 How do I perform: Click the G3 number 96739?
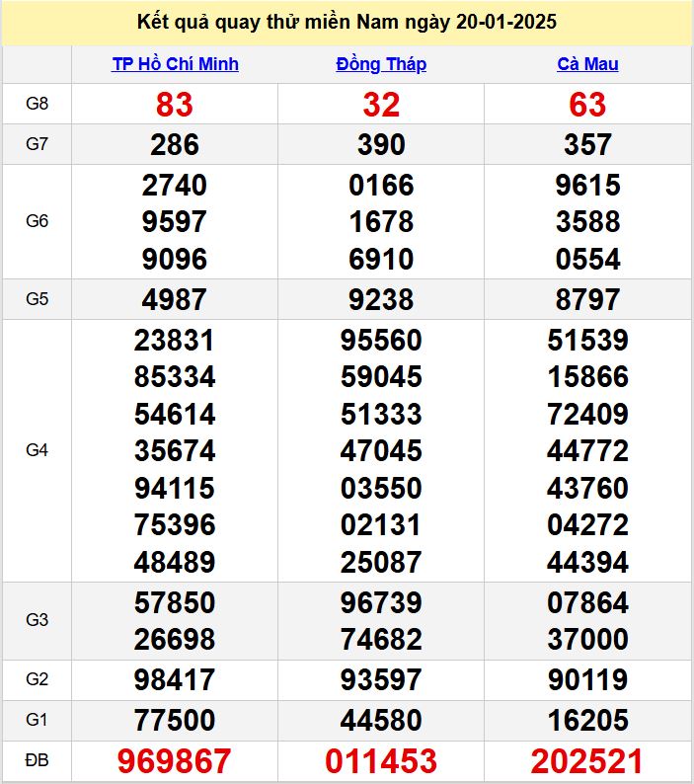click(381, 602)
